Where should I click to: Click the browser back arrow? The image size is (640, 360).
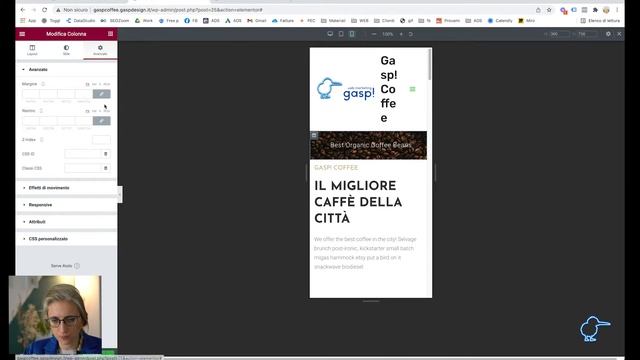coord(23,10)
